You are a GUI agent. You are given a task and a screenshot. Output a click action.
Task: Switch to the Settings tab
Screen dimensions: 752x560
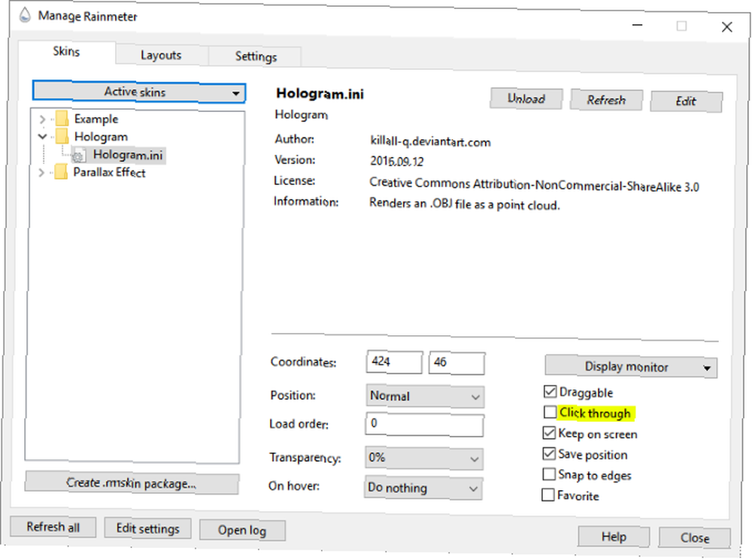[x=256, y=56]
